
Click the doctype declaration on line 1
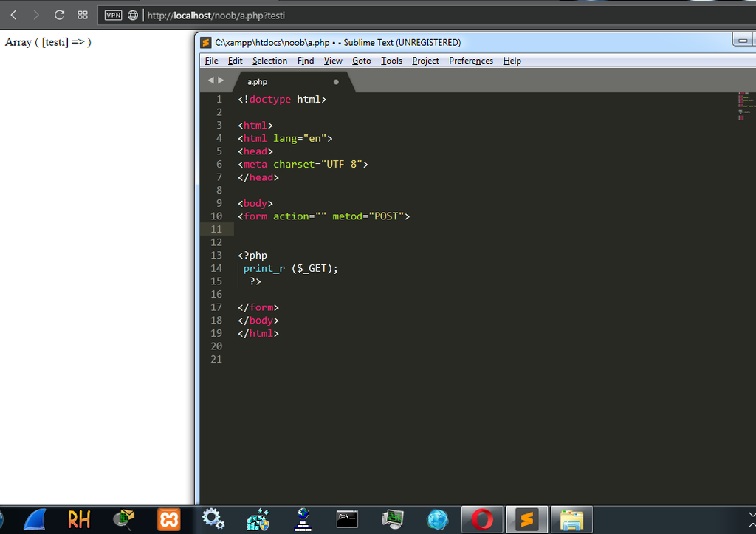click(x=281, y=100)
